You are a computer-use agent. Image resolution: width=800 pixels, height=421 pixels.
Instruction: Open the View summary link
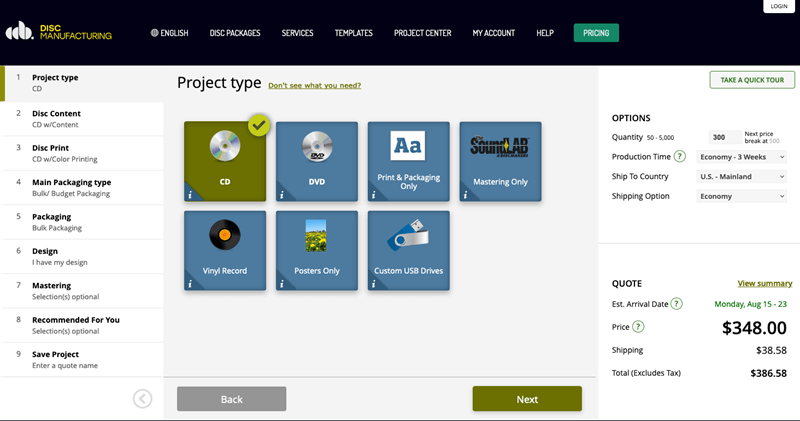point(764,284)
